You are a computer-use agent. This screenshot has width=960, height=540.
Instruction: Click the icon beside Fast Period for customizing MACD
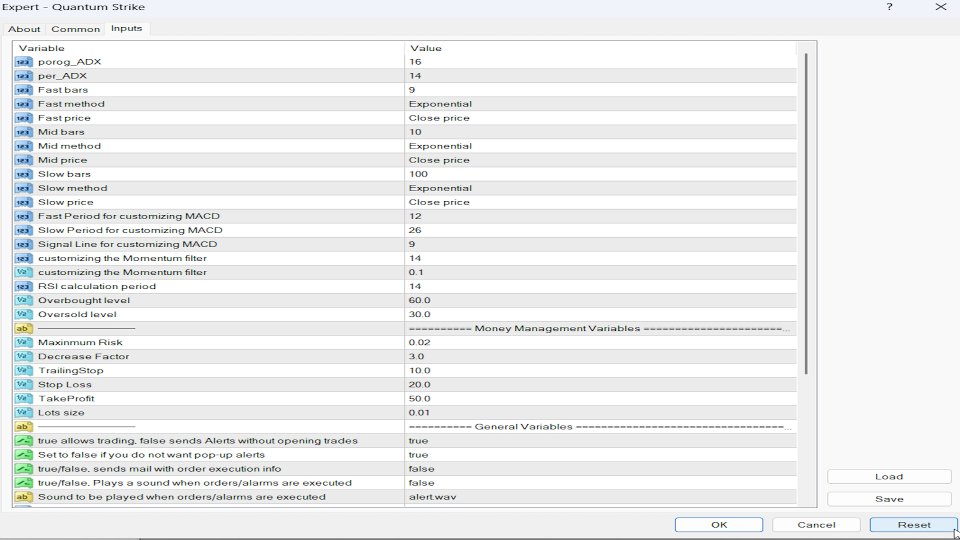click(23, 216)
